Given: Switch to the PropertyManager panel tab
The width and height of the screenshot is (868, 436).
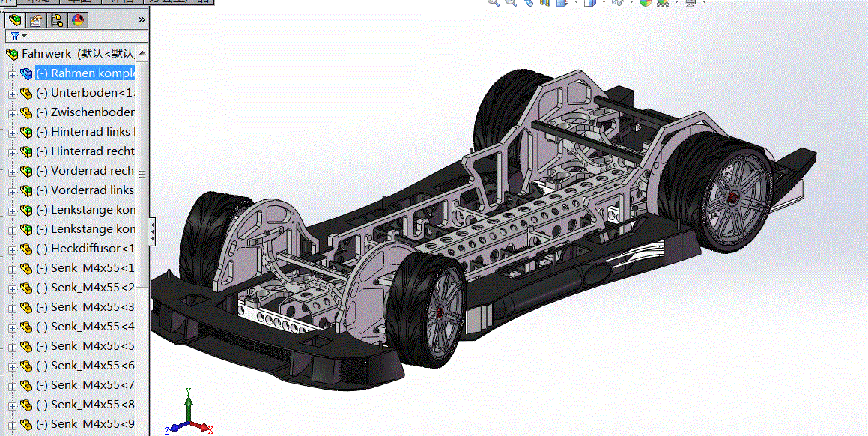Looking at the screenshot, I should (x=34, y=20).
